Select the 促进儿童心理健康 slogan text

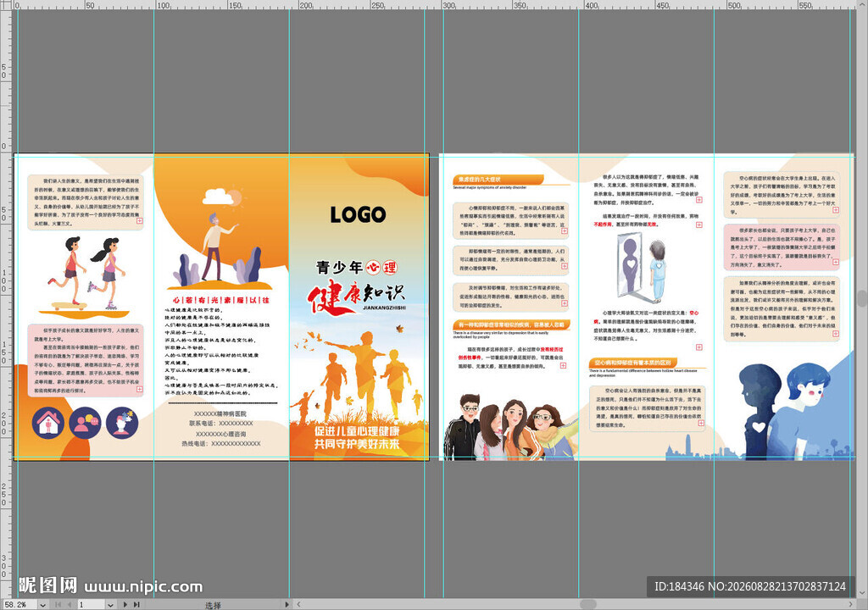[357, 430]
